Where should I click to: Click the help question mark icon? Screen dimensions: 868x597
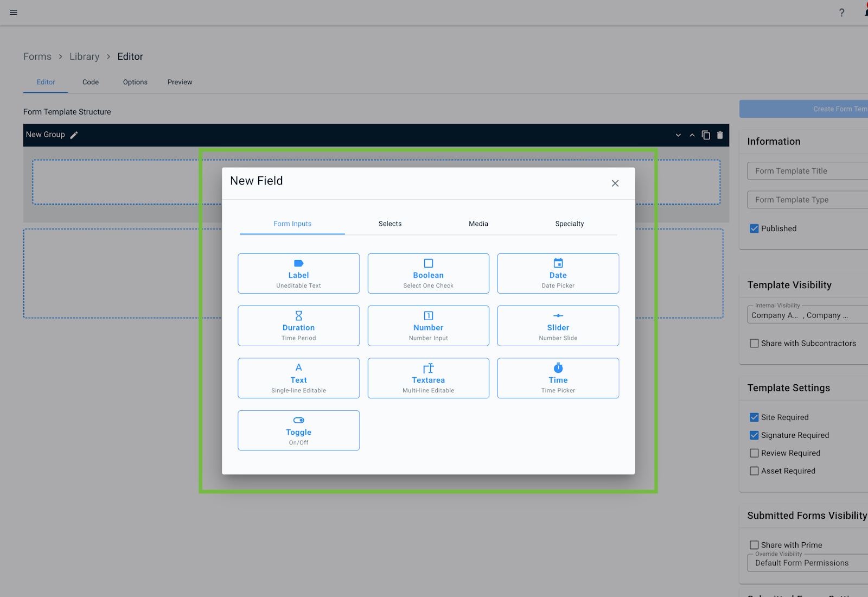pos(841,12)
